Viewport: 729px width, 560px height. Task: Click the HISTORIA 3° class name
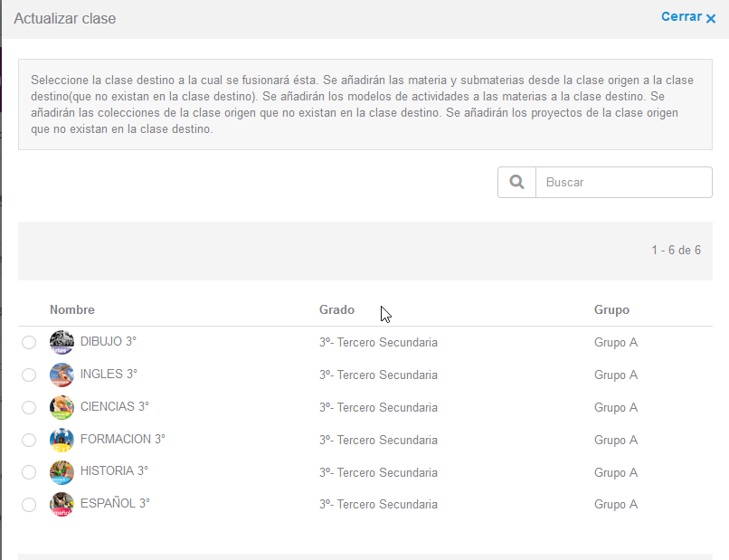114,471
